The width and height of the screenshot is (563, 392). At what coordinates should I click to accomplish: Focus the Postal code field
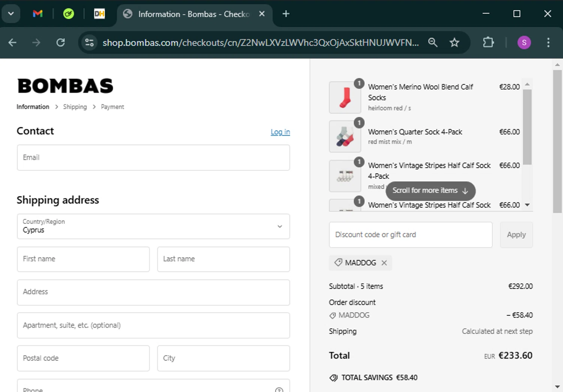(83, 358)
